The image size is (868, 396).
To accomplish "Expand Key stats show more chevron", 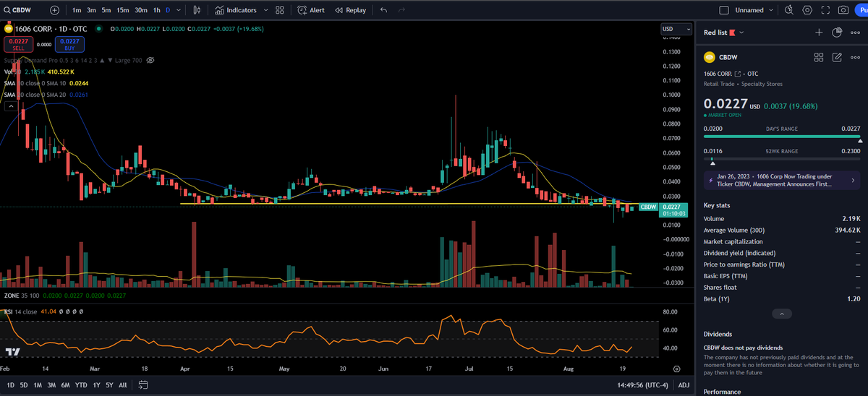I will coord(781,314).
